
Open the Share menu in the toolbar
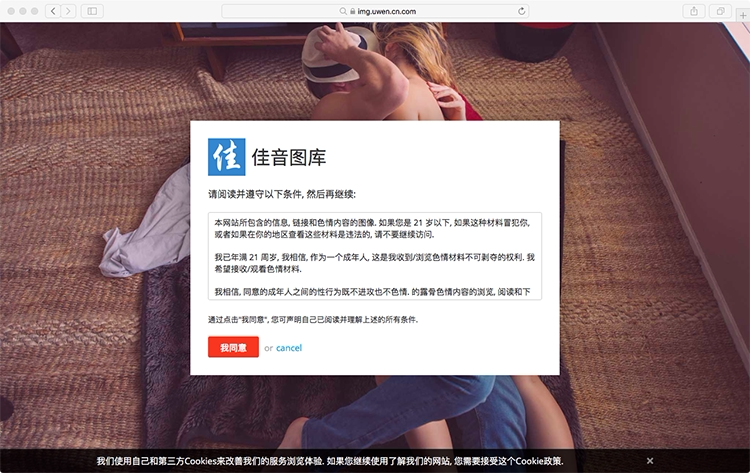click(x=694, y=11)
